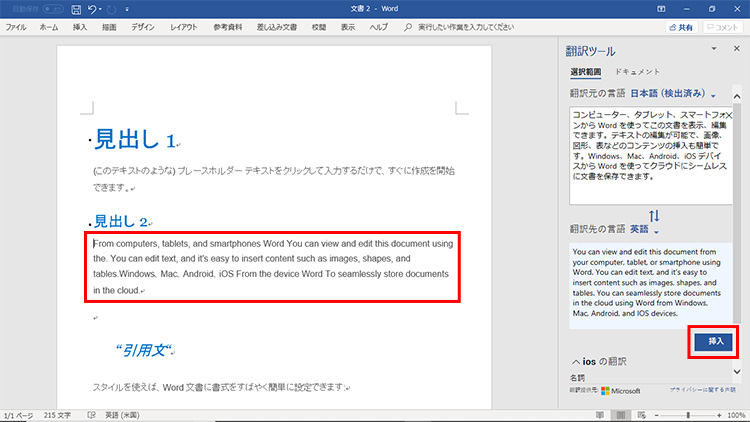Click the blue 挿入 button
Screen dimensions: 750x422
[x=715, y=341]
